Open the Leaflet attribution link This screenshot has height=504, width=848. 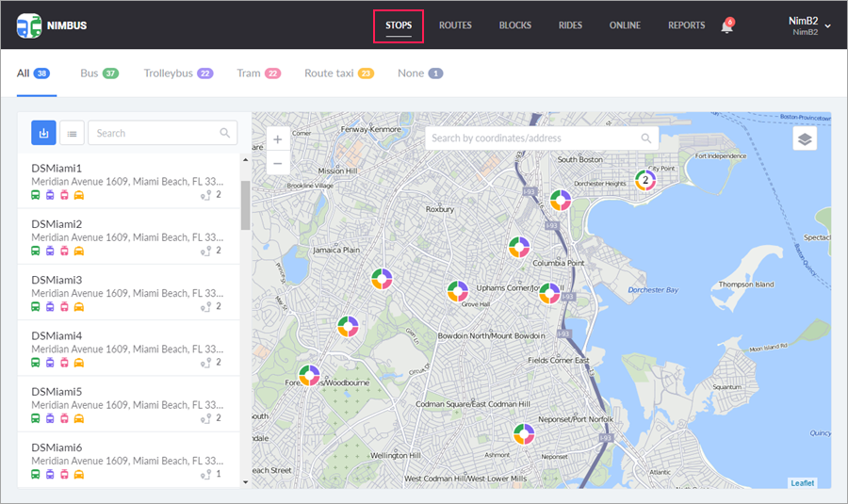803,483
